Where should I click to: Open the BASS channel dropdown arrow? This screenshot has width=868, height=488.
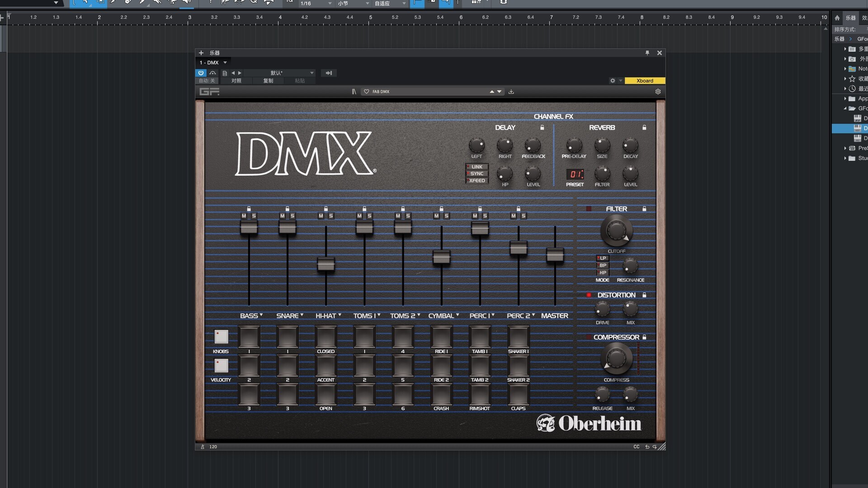(x=261, y=315)
